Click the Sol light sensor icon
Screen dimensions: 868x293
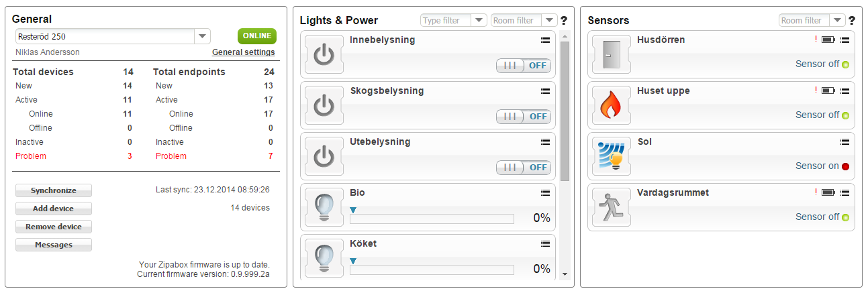612,157
